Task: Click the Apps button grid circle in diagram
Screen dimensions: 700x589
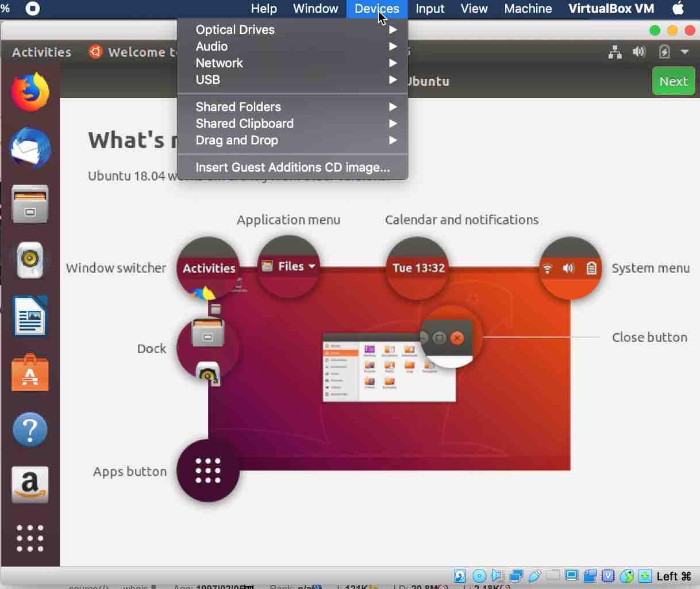Action: (208, 471)
